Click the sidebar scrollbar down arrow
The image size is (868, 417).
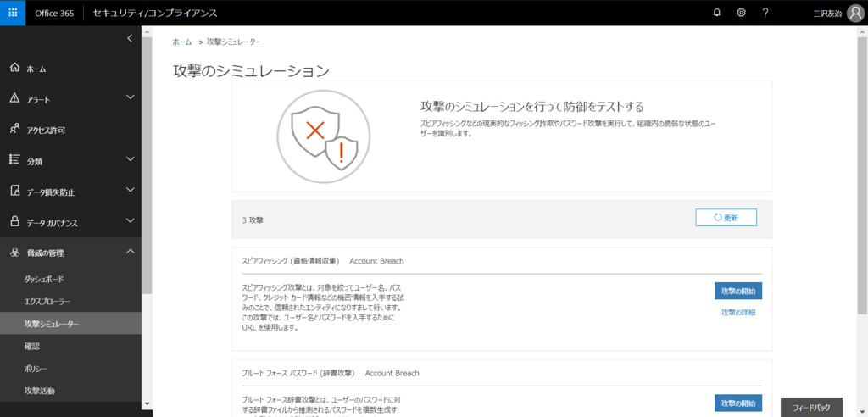[146, 403]
